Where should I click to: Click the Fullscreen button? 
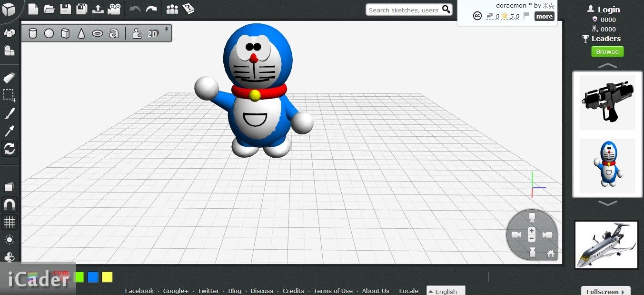605,291
